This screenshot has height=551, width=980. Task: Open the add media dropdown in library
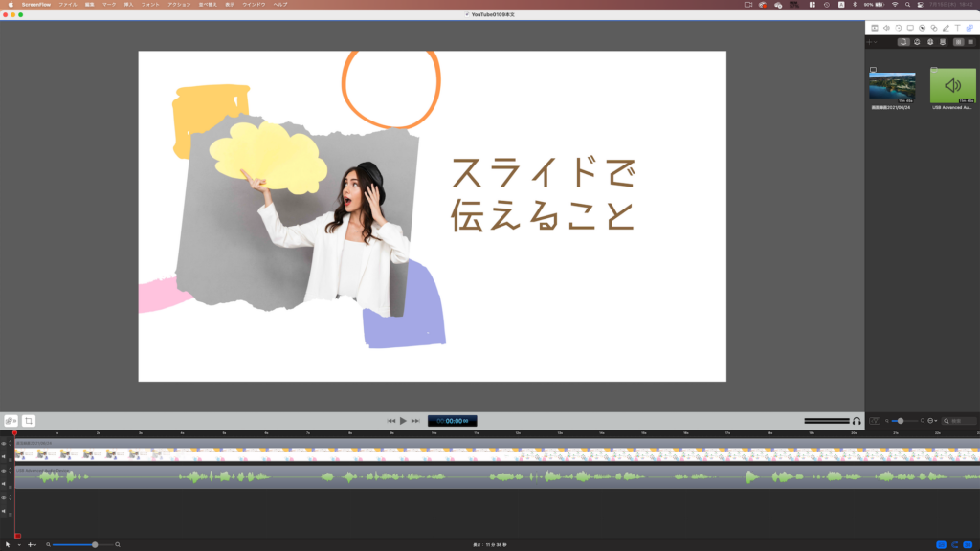tap(872, 42)
